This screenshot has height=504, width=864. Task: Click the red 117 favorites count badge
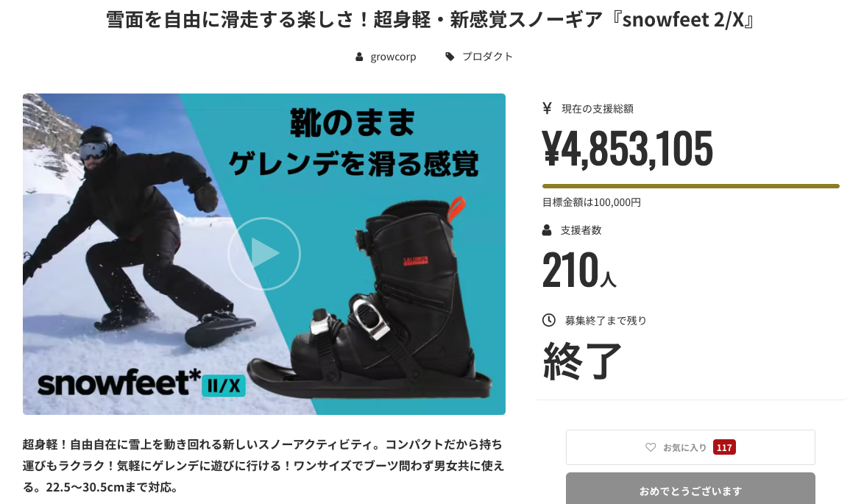tap(724, 447)
